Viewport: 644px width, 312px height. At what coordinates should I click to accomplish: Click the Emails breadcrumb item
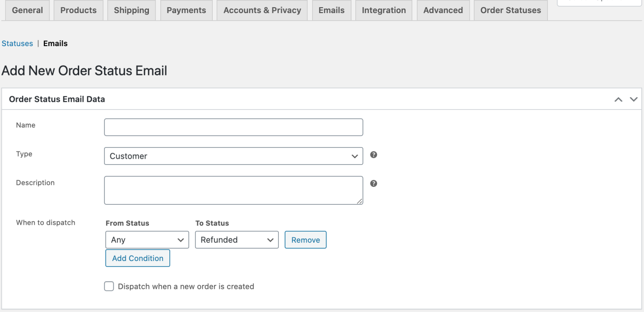(x=55, y=43)
